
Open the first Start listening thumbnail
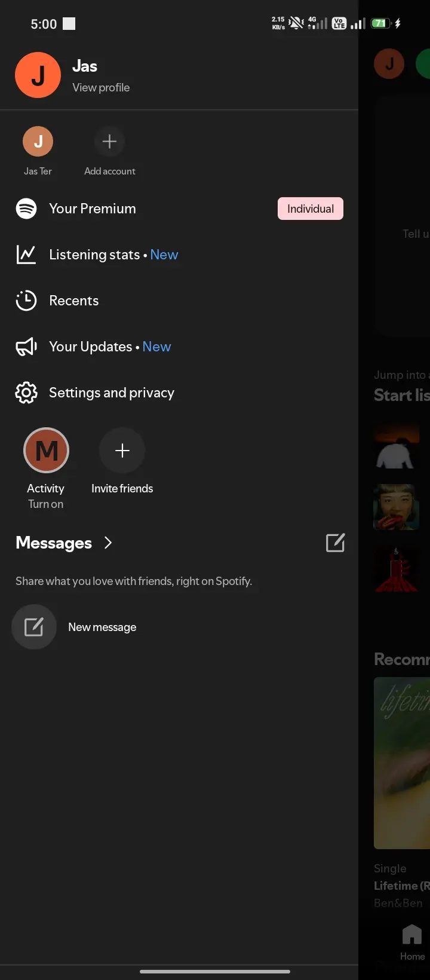tap(397, 445)
